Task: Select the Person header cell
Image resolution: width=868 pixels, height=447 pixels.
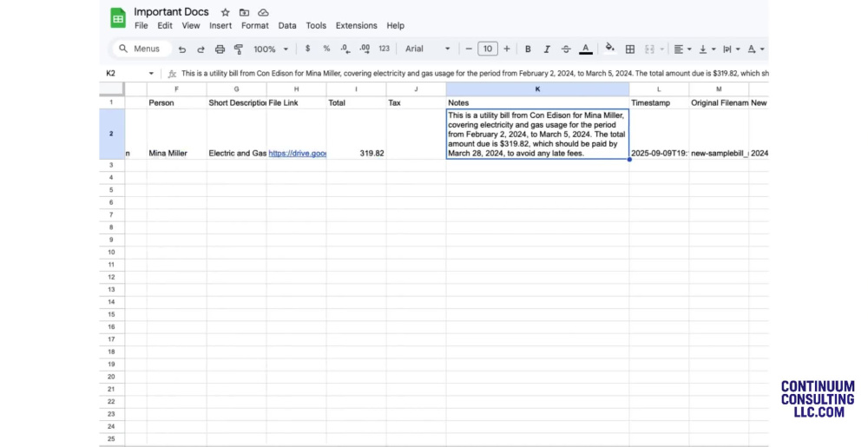Action: click(x=176, y=102)
